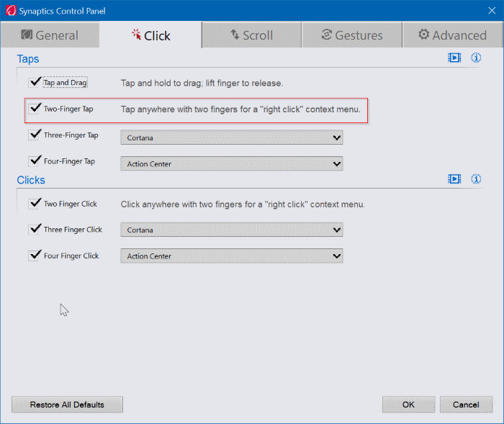Image resolution: width=504 pixels, height=424 pixels.
Task: Uncheck the Two Finger Click option
Action: tap(34, 204)
